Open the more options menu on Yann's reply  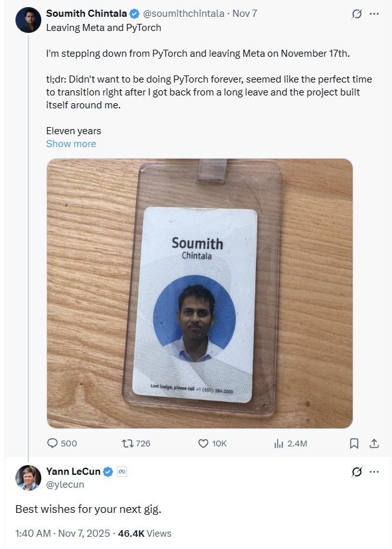(x=373, y=472)
